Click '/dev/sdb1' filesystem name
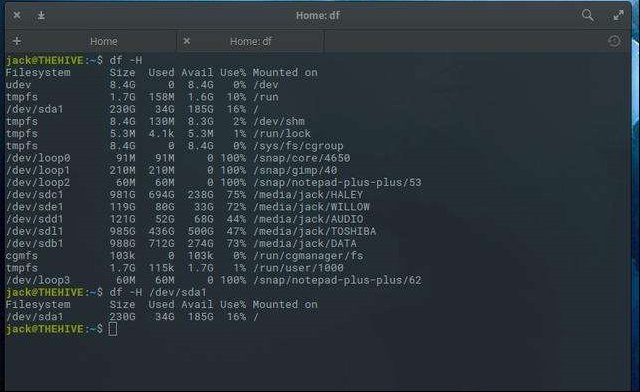Screen dimensions: 640x392 click(x=35, y=244)
